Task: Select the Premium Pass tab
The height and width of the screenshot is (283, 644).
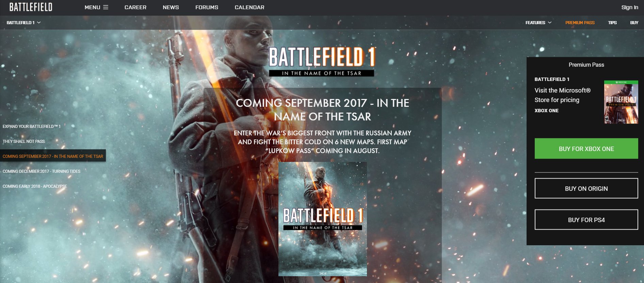Action: coord(580,22)
